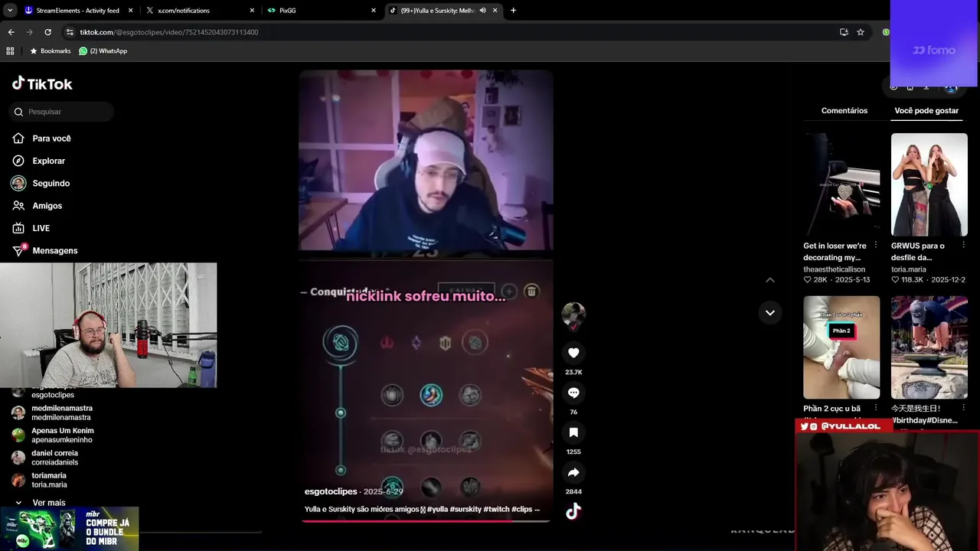This screenshot has width=980, height=551.
Task: Open the Para você home icon
Action: pos(18,139)
